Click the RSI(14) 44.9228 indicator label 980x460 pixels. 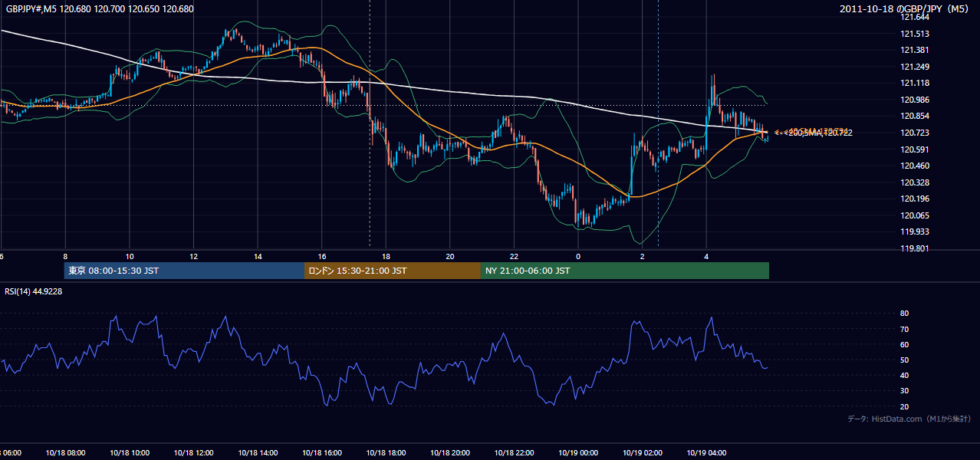pos(33,291)
